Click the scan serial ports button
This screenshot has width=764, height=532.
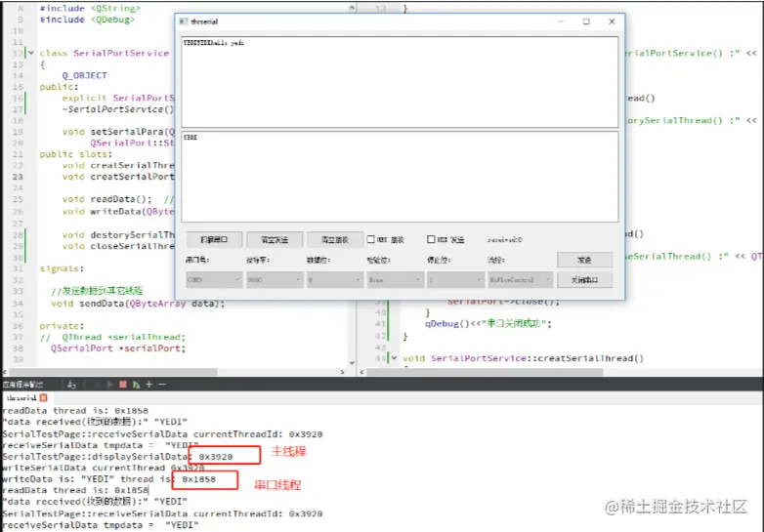coord(214,239)
